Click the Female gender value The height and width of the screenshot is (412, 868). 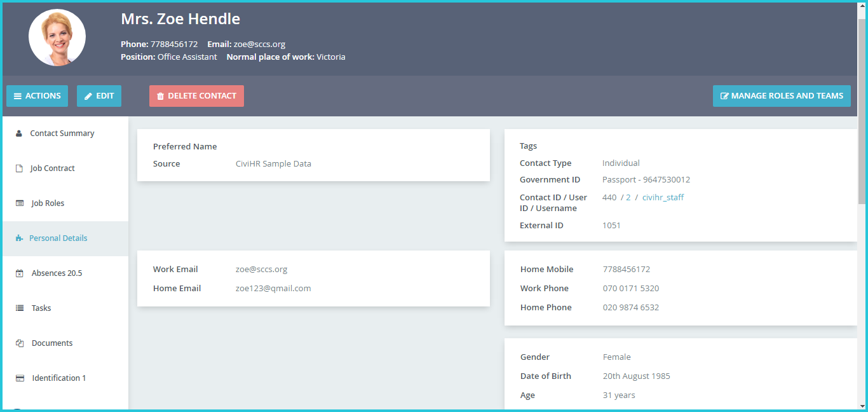[617, 357]
